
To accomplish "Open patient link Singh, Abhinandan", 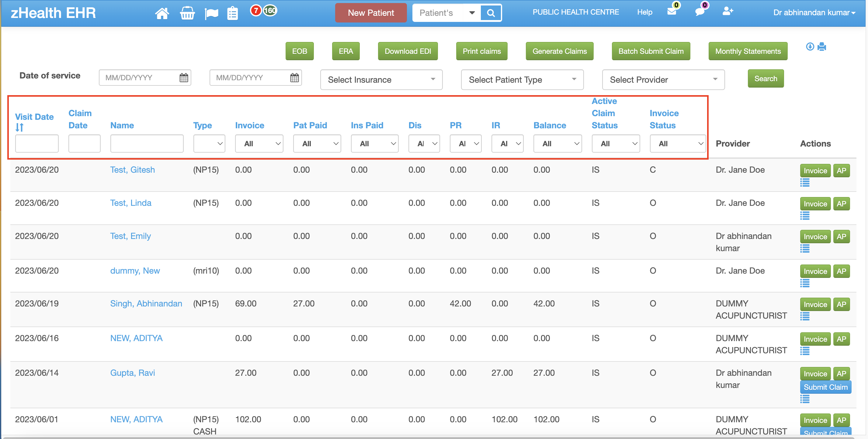I will [146, 303].
